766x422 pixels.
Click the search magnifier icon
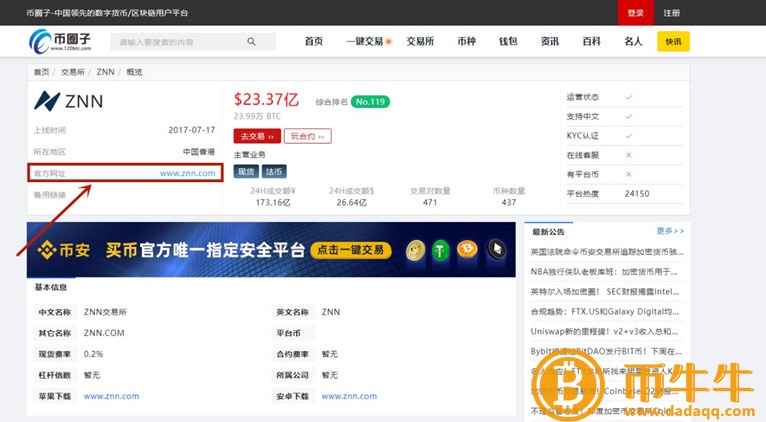coord(251,42)
